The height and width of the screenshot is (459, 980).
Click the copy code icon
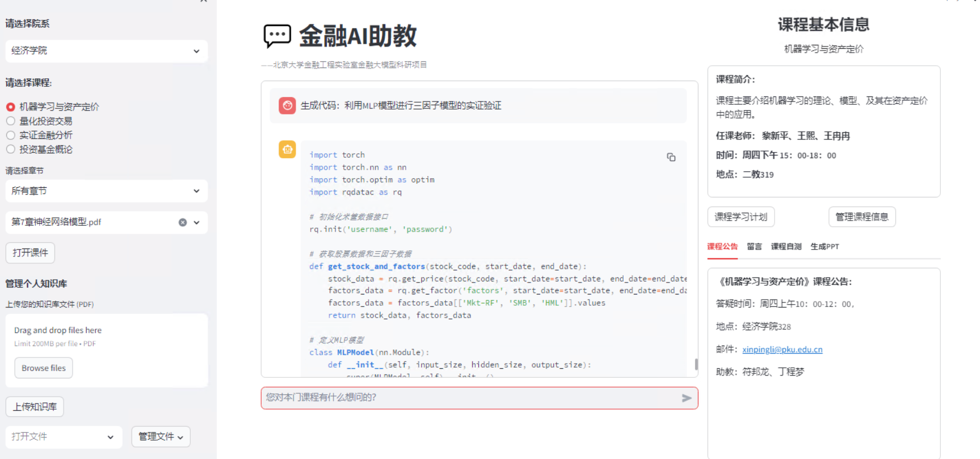pos(671,157)
